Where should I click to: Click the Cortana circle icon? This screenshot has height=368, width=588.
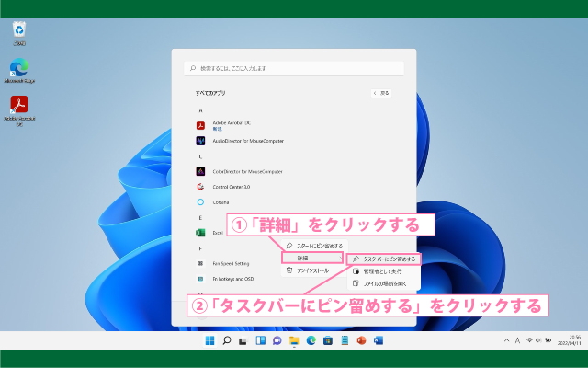(x=200, y=202)
